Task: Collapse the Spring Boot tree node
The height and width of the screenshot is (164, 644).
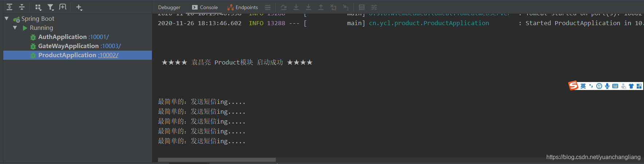Action: (x=7, y=18)
